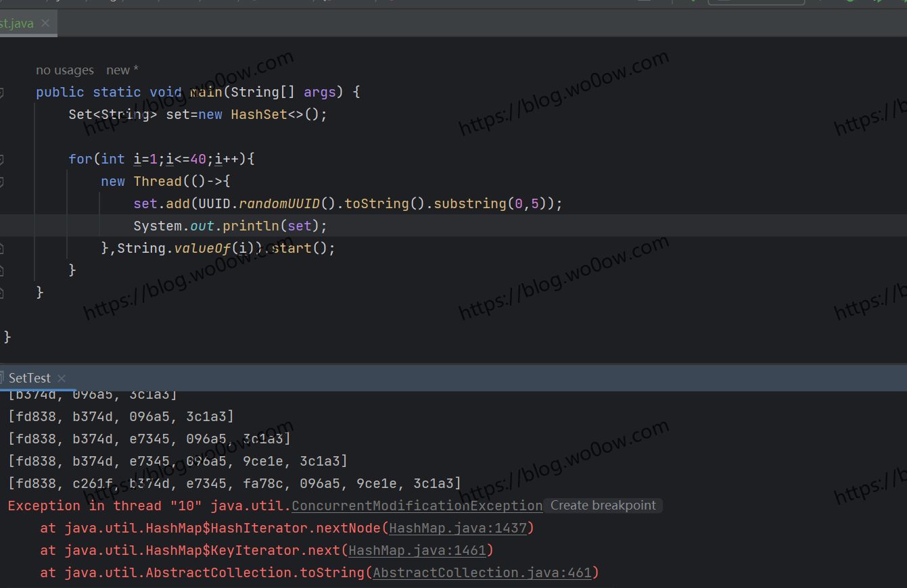Image resolution: width=907 pixels, height=588 pixels.
Task: Open HashMap.java:1461 stack trace link
Action: pos(417,551)
